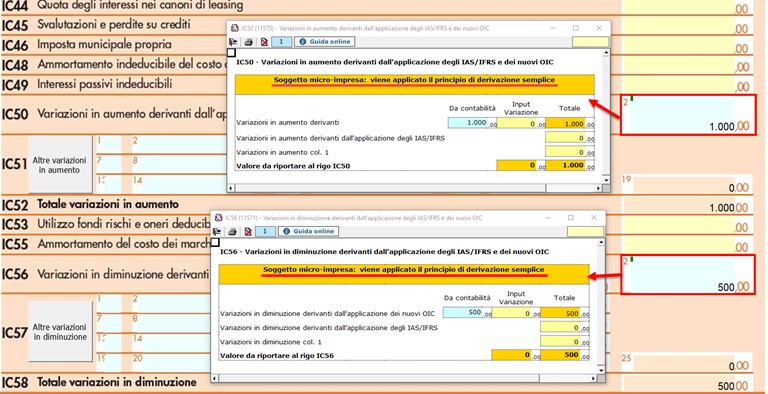Click Input Variazione cell for diminuzione nuovi OIC
768x394 pixels.
click(512, 313)
